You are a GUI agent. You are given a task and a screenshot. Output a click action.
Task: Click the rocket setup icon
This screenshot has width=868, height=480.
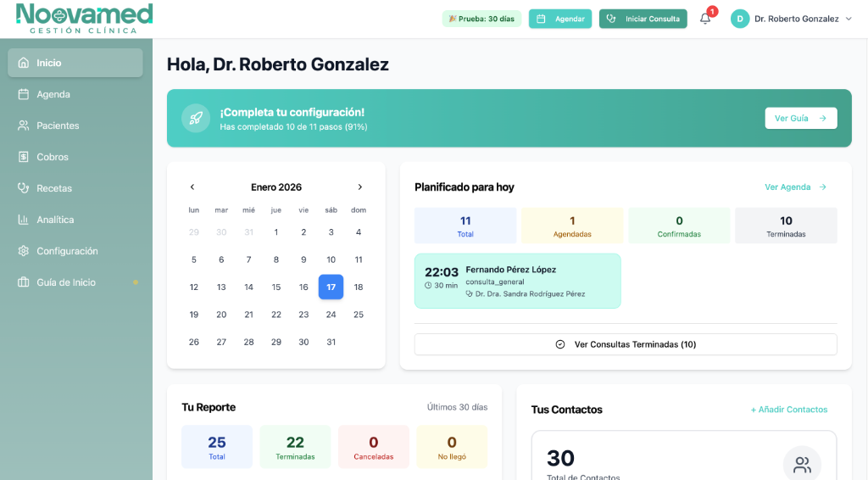(x=196, y=118)
